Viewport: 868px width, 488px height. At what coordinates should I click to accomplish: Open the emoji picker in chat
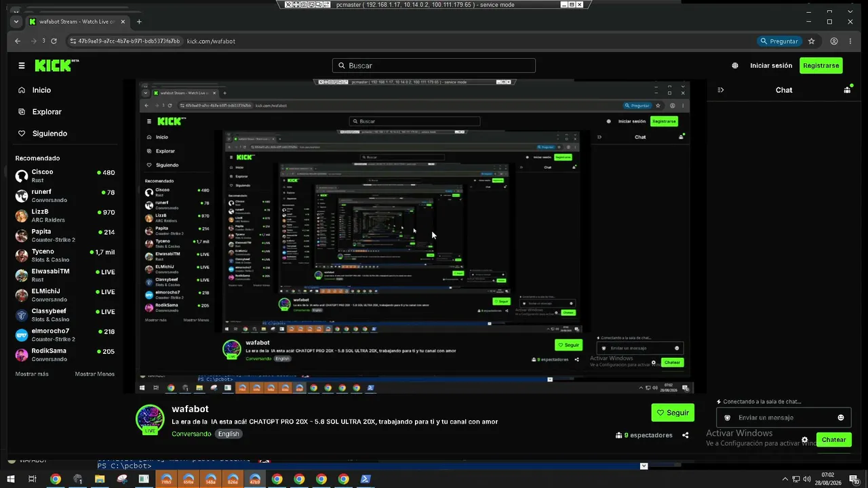(x=841, y=418)
